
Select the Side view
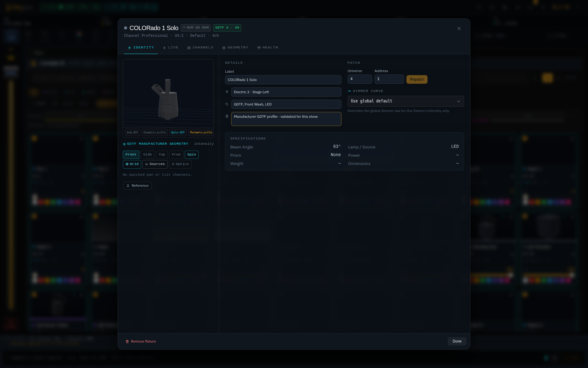tap(148, 155)
